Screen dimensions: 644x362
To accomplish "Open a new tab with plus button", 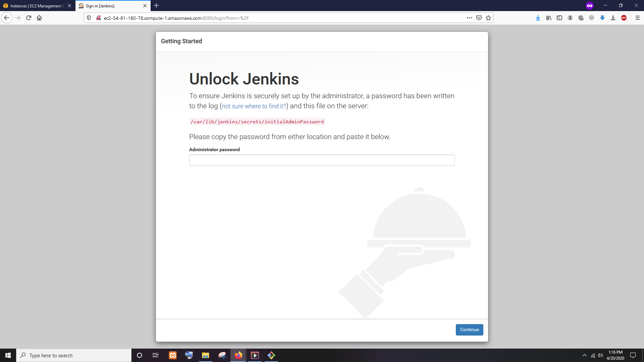I will (x=156, y=6).
